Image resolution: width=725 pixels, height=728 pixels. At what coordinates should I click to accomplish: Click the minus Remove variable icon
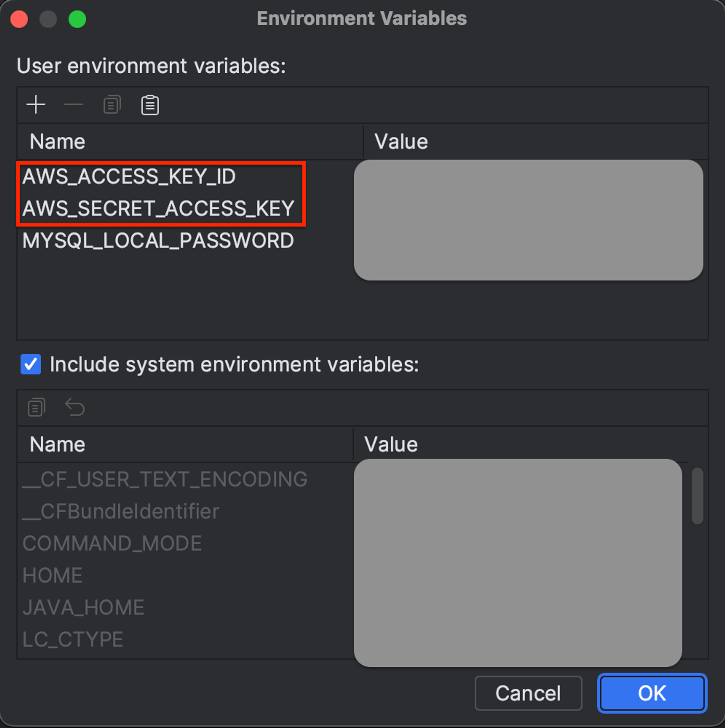click(74, 105)
